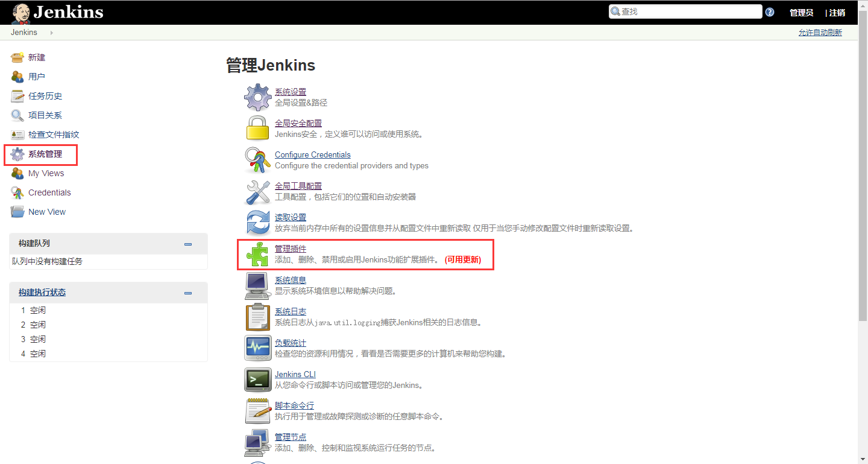The width and height of the screenshot is (868, 464).
Task: Select 新建 in the sidebar menu
Action: pyautogui.click(x=37, y=57)
